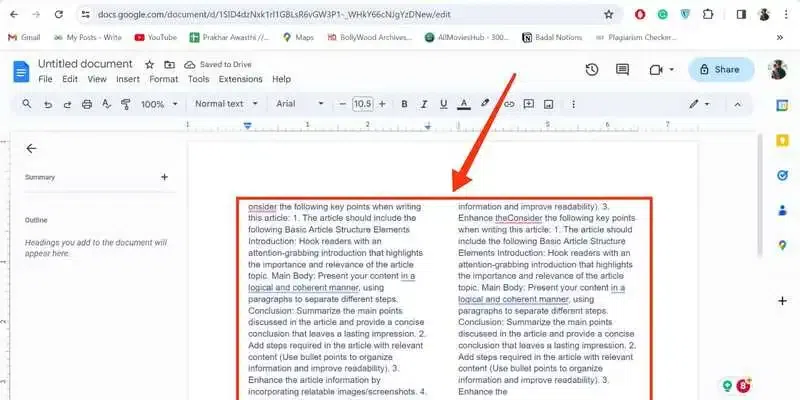
Task: Open the comments history icon
Action: pos(622,70)
